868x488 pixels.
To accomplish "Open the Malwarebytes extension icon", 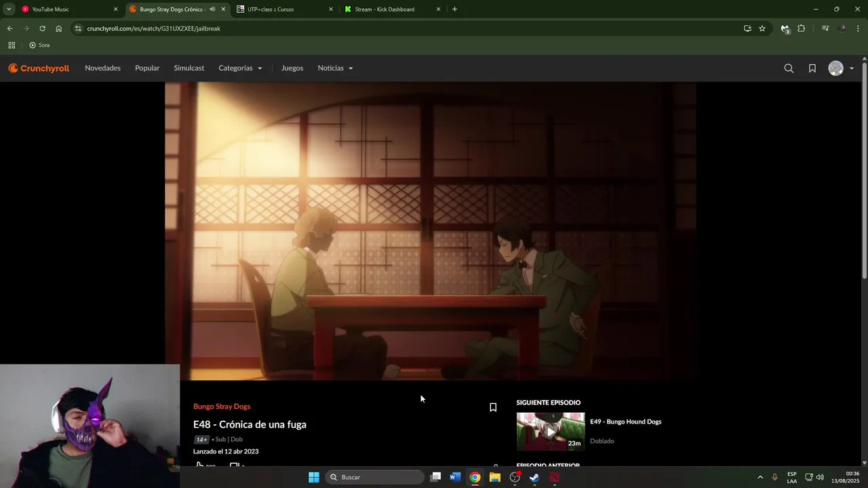I will tap(785, 28).
